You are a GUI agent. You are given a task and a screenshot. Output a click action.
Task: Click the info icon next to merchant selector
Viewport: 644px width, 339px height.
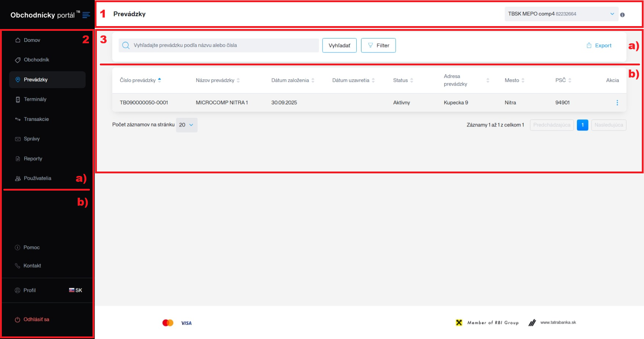point(622,15)
